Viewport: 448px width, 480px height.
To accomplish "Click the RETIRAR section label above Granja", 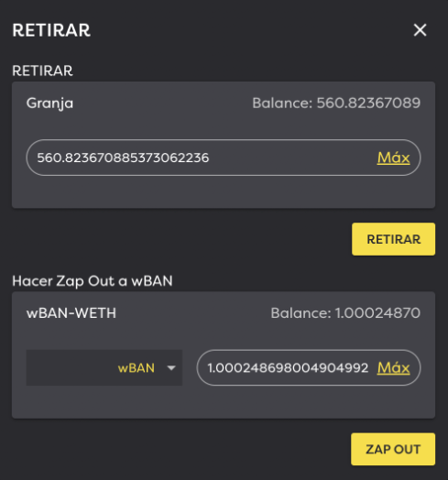I will click(x=42, y=71).
